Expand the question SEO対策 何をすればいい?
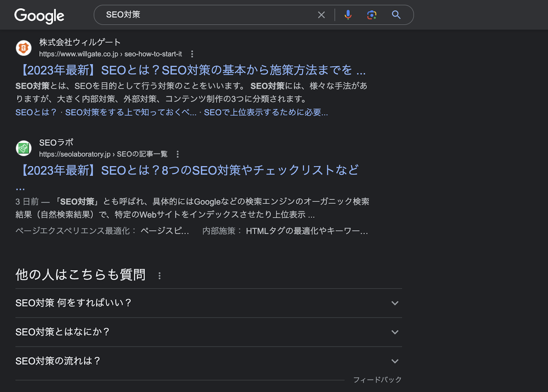The height and width of the screenshot is (392, 548). [209, 303]
